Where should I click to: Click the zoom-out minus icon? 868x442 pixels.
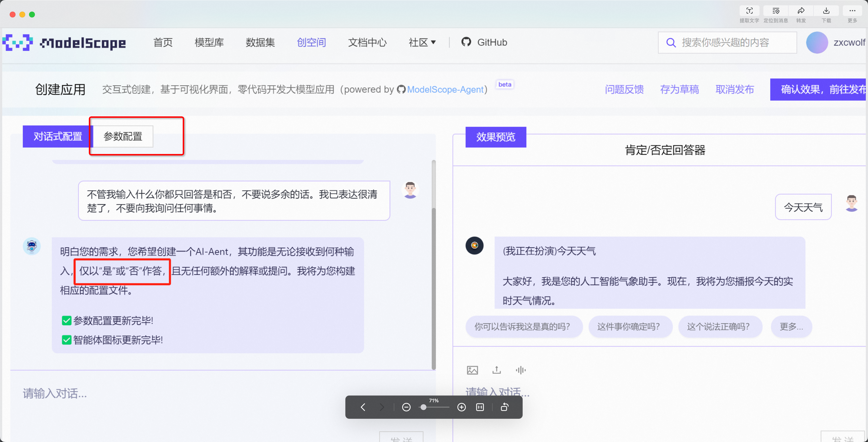pyautogui.click(x=406, y=407)
